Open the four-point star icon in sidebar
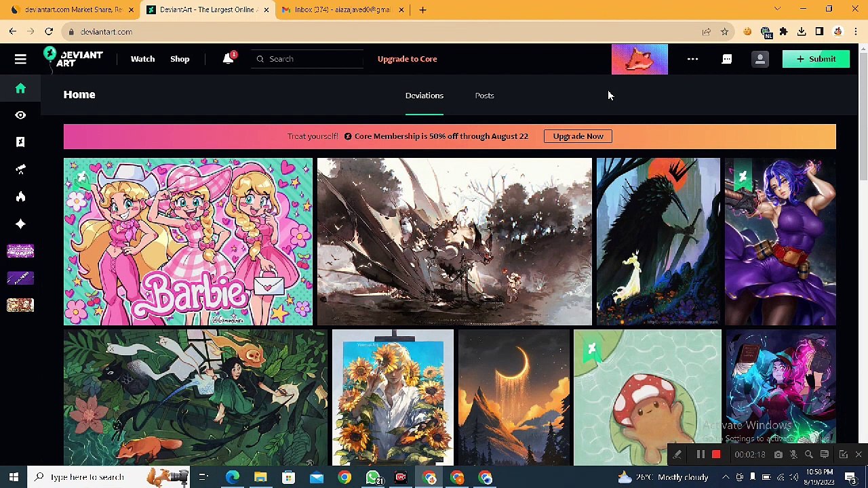868x488 pixels. [20, 224]
